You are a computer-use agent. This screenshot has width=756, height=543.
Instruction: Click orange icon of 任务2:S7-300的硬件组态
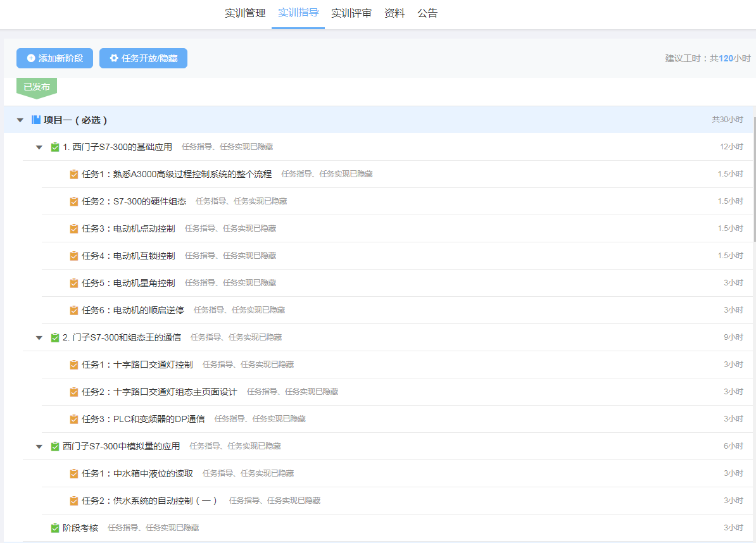[74, 201]
